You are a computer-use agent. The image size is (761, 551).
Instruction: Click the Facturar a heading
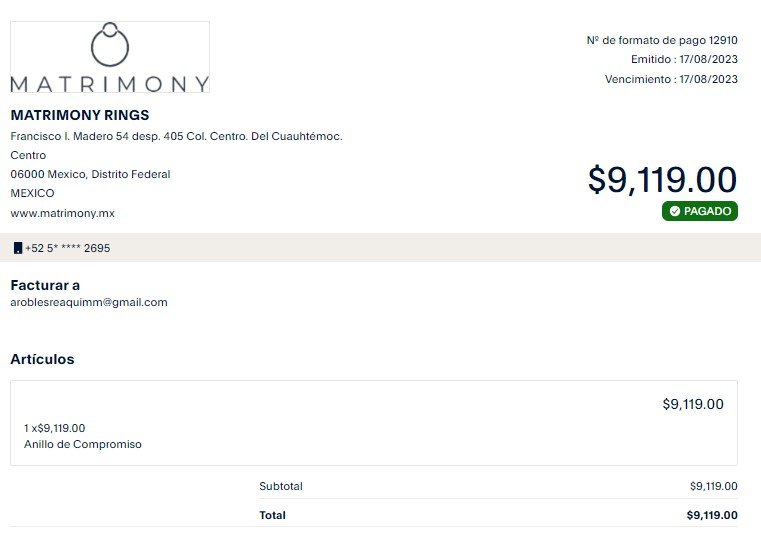pos(45,285)
